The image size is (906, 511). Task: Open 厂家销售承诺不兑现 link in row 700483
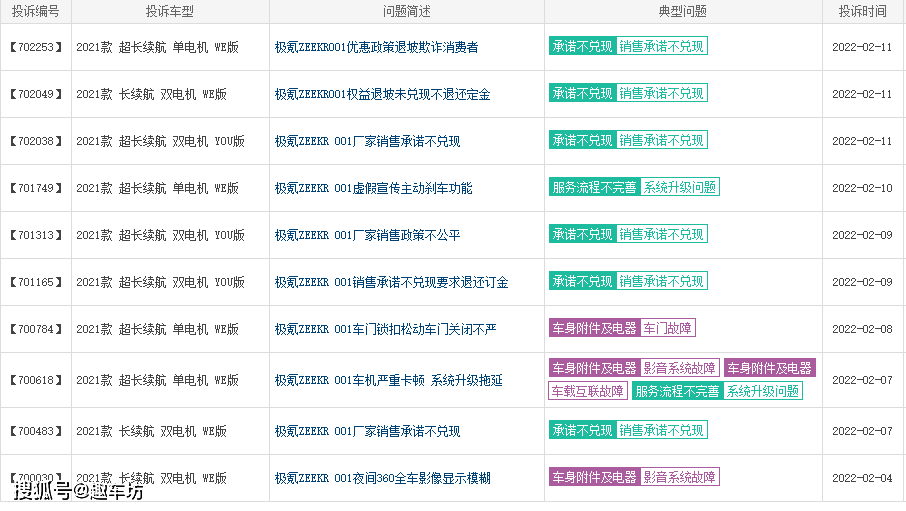pos(367,431)
